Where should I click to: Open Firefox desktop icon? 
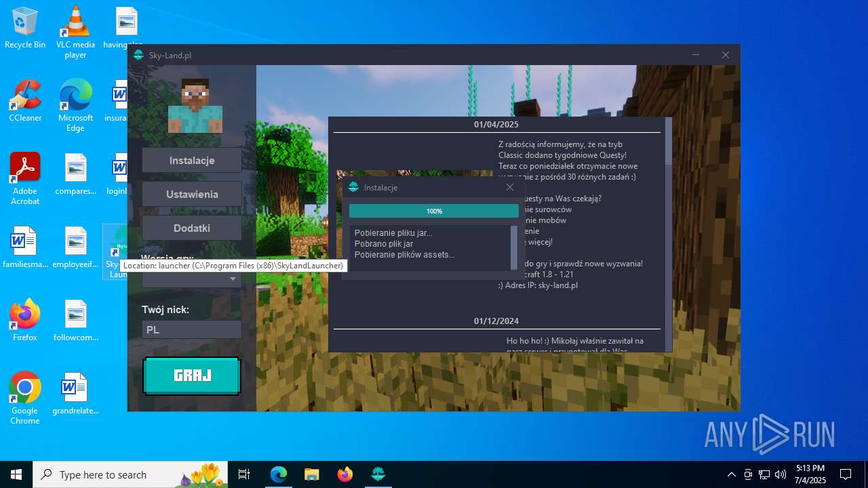click(25, 320)
